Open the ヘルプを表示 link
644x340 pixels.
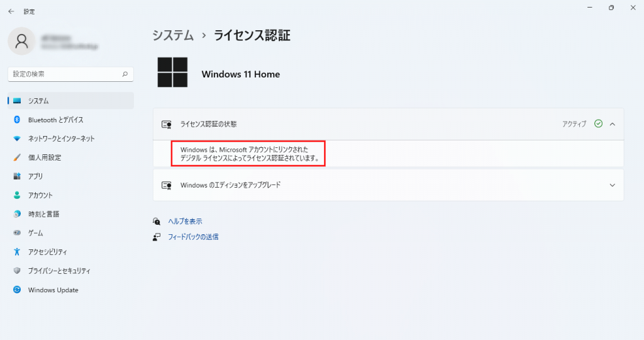[x=185, y=221]
